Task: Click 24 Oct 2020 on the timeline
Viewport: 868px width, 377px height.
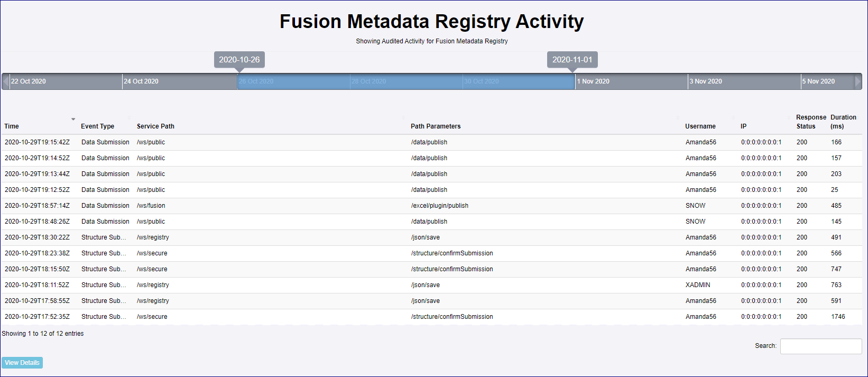Action: point(141,81)
